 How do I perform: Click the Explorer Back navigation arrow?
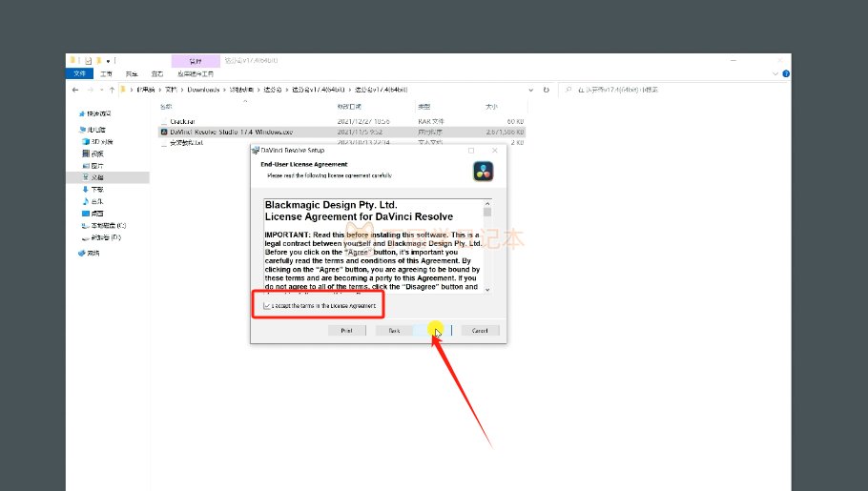pos(75,90)
